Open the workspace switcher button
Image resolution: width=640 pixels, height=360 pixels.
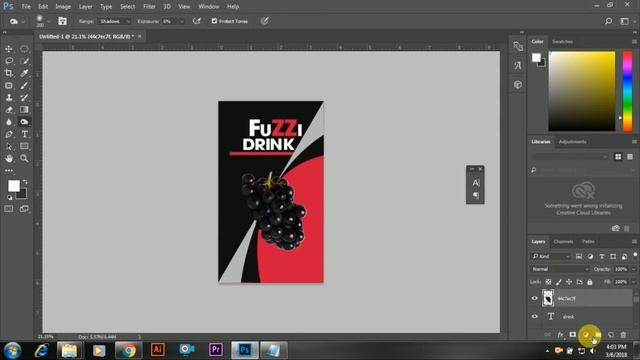[x=624, y=21]
